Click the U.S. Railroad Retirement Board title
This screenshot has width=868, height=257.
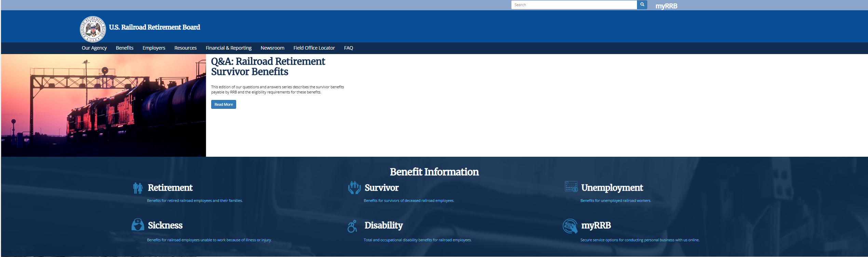tap(154, 27)
